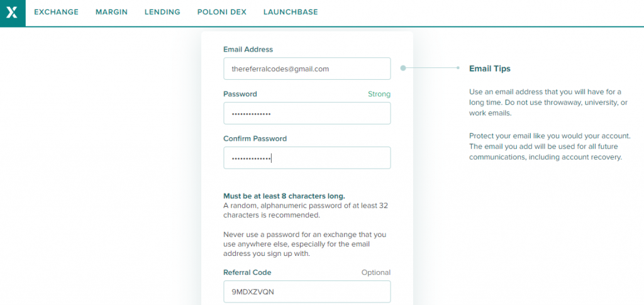This screenshot has height=305, width=644.
Task: Navigate to POLONI DEX
Action: point(222,13)
